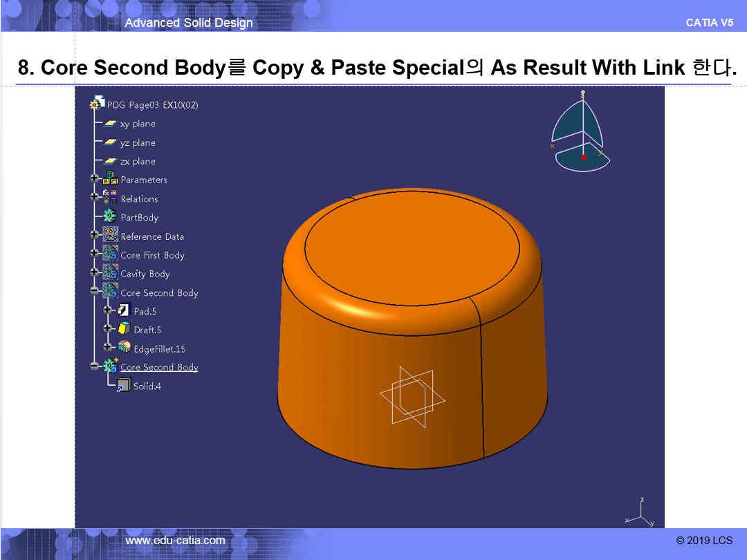Click the underlined Core Second Body label
Image resolution: width=747 pixels, height=560 pixels.
(159, 367)
